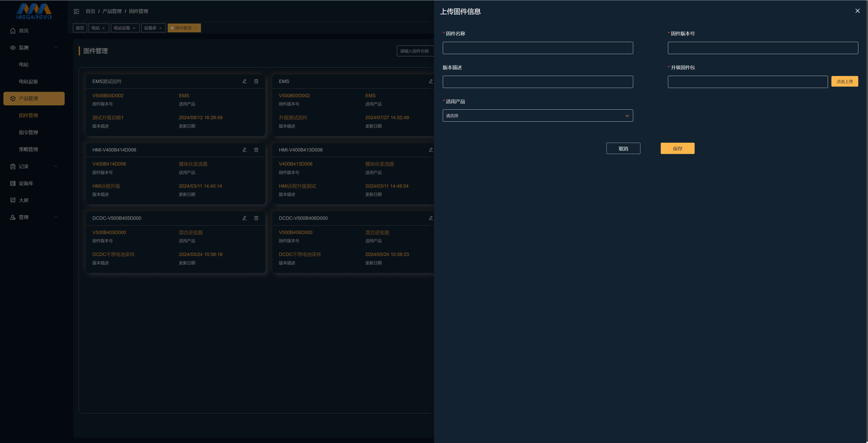The width and height of the screenshot is (868, 443).
Task: Edit the EMS firmware card
Action: point(431,81)
